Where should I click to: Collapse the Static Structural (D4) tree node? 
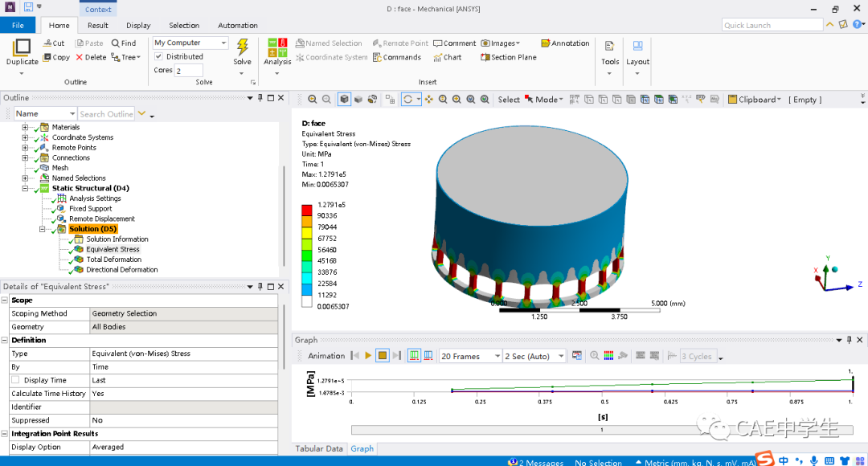[25, 188]
